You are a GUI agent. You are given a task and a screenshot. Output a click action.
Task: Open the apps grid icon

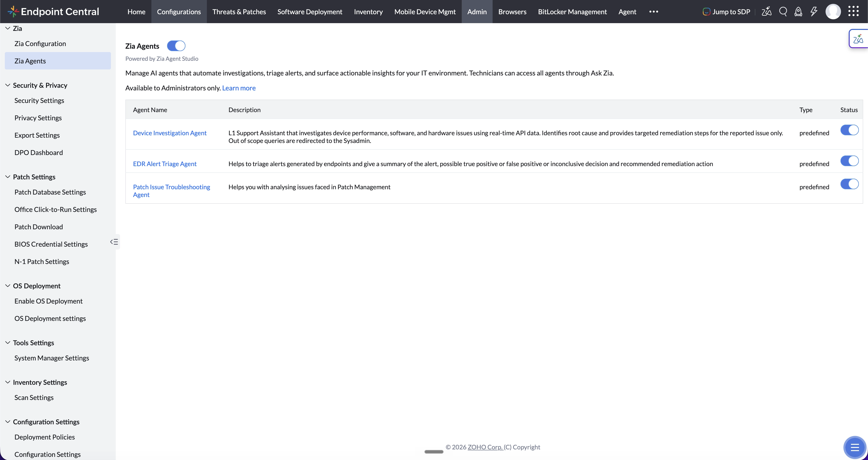(x=854, y=12)
